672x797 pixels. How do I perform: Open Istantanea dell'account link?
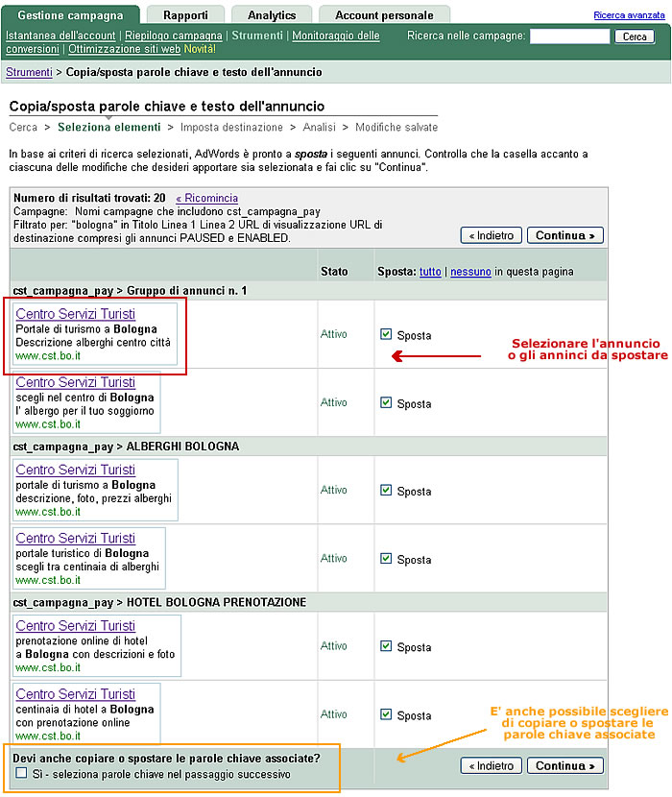coord(60,36)
